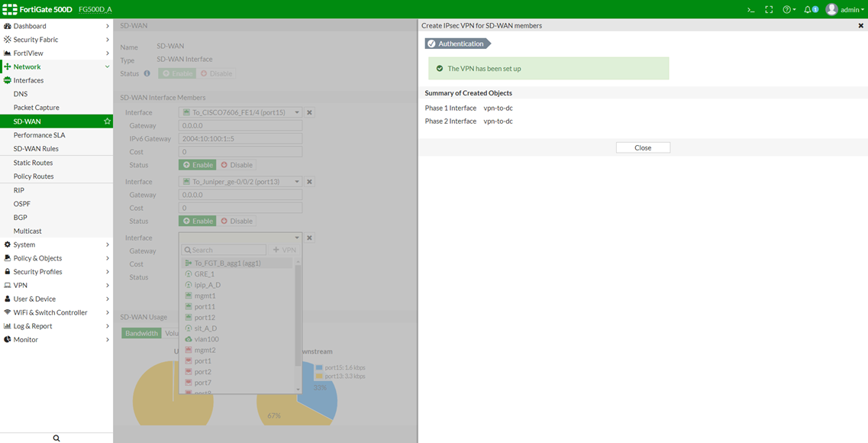The width and height of the screenshot is (868, 443).
Task: Open the help menu icon
Action: (x=789, y=9)
